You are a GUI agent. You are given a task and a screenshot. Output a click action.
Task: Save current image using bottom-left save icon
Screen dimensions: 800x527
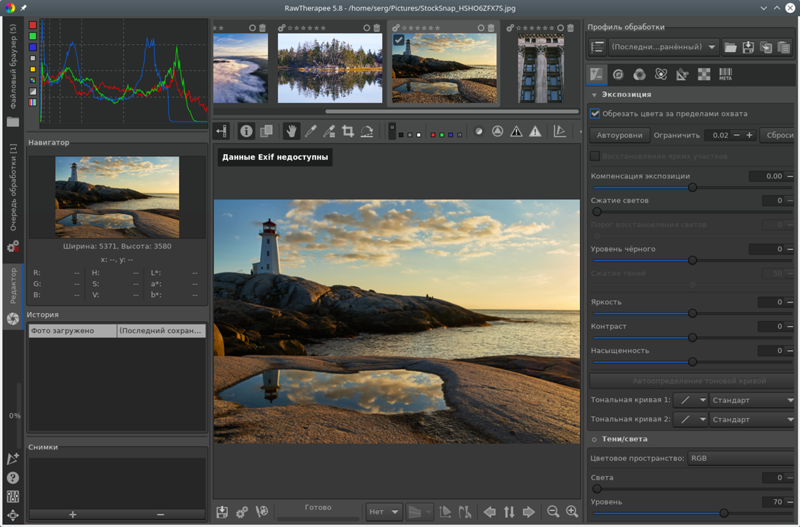(222, 512)
